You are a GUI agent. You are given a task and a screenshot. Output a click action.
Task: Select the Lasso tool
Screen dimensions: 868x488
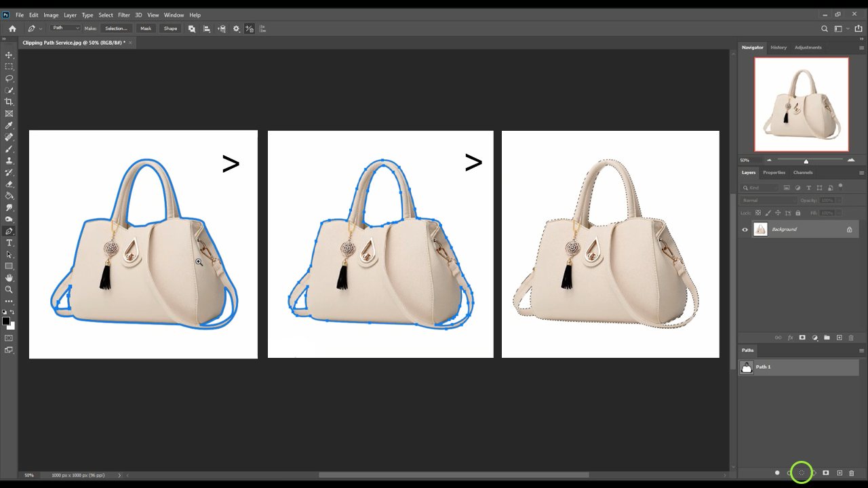tap(9, 79)
